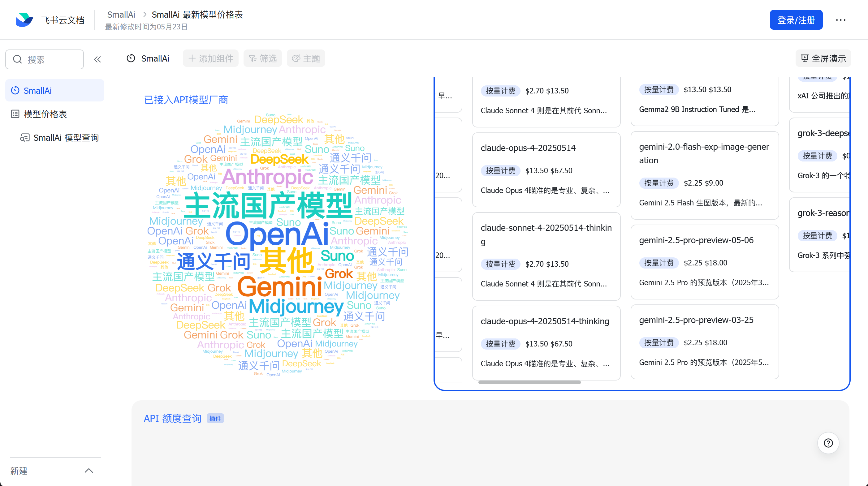
Task: Open SmallAi 模型查询 in the sidebar
Action: click(54, 137)
